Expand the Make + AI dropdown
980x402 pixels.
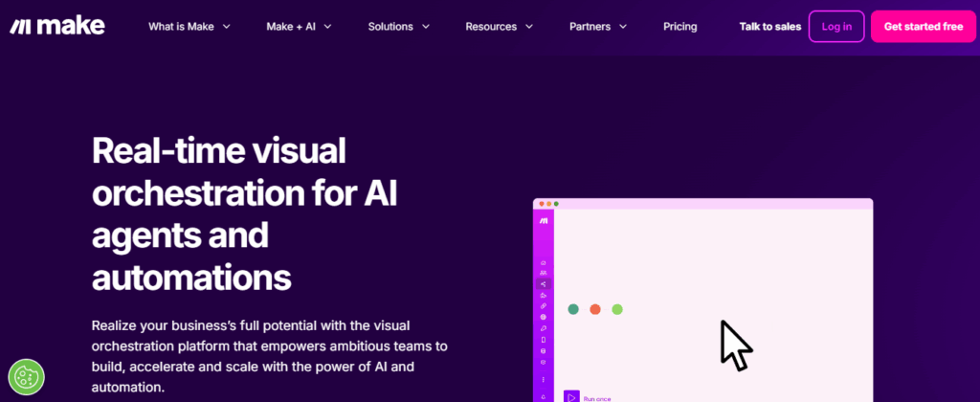299,26
